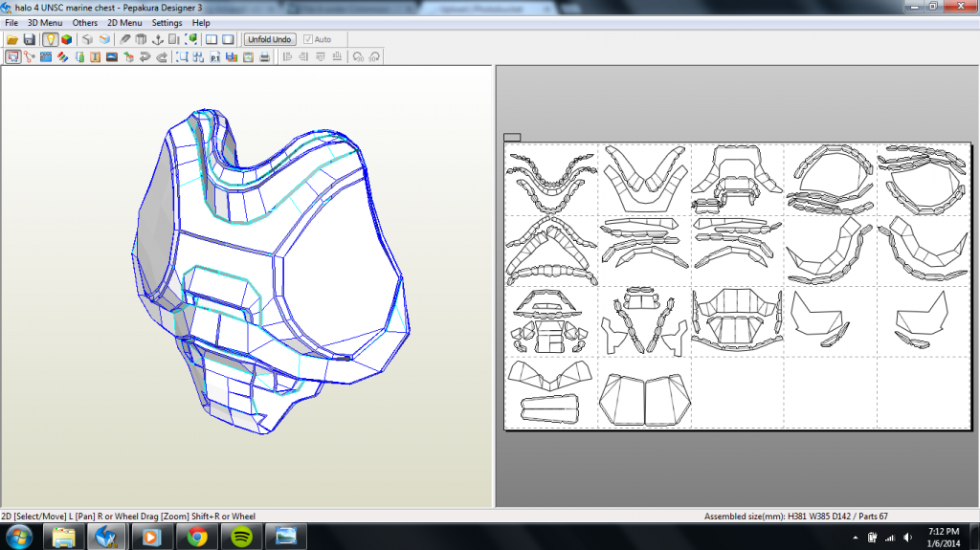Click the arrange parts grid icon
980x550 pixels.
198,56
